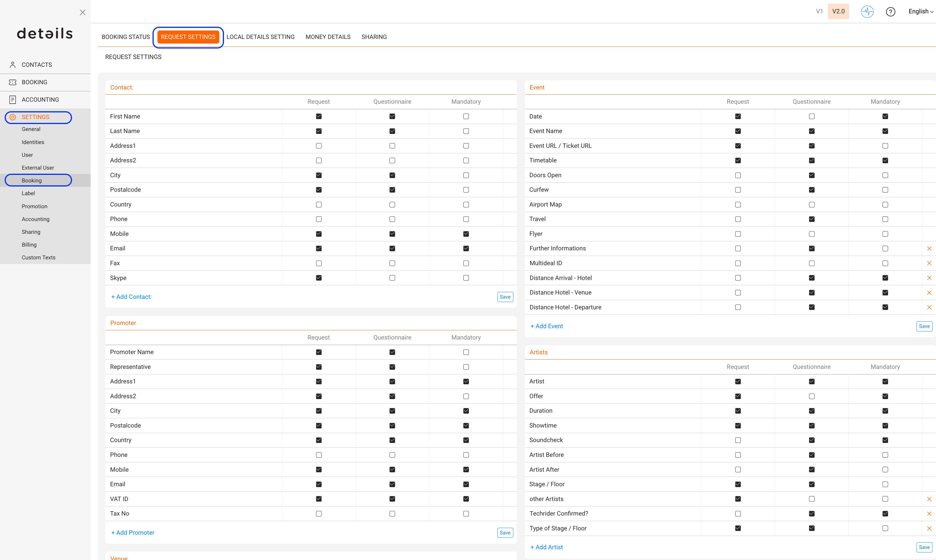The width and height of the screenshot is (936, 560).
Task: Delete the Techrider Confirmed? field
Action: click(929, 514)
